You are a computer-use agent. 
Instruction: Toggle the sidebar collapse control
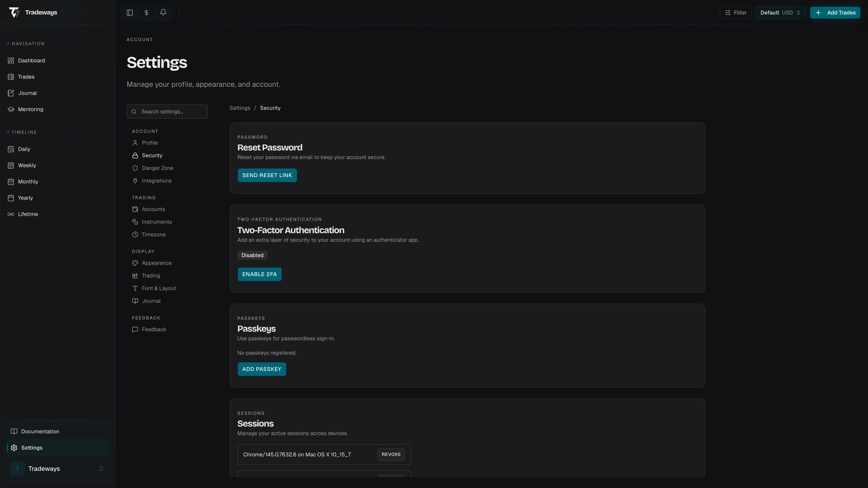pyautogui.click(x=130, y=12)
